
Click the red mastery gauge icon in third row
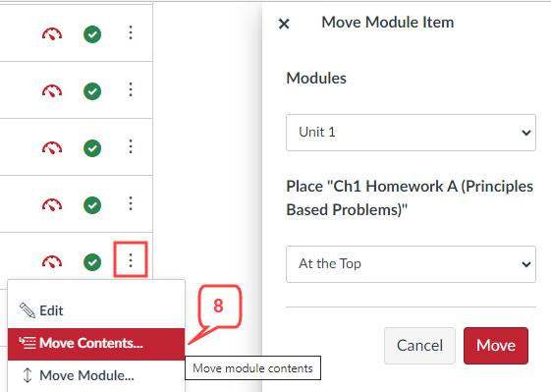click(x=52, y=148)
